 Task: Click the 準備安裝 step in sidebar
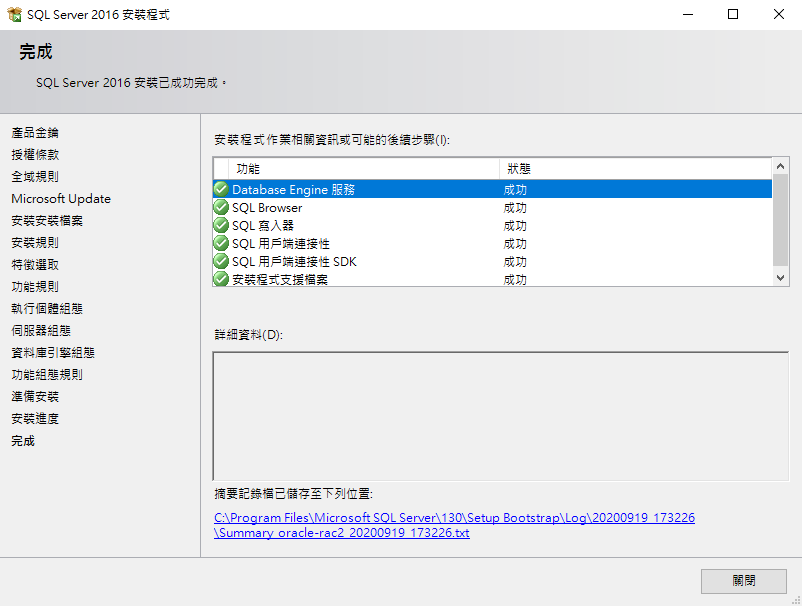pyautogui.click(x=35, y=396)
